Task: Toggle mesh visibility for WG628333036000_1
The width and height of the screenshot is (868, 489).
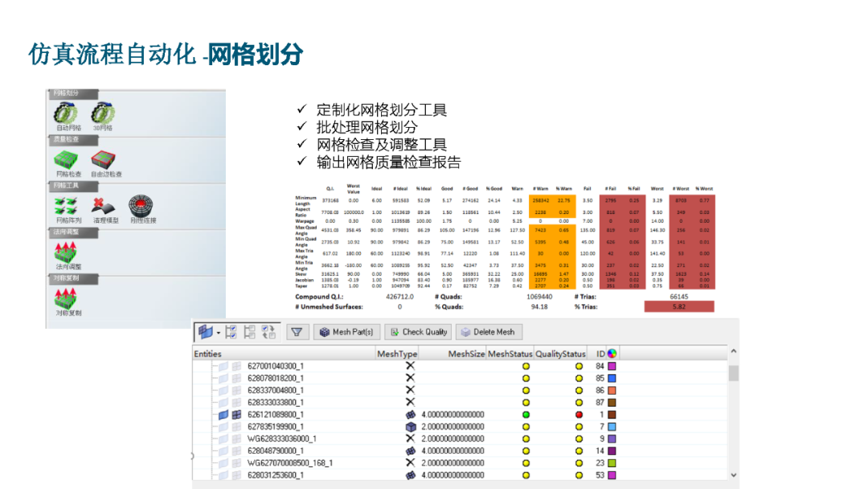Action: click(x=237, y=438)
